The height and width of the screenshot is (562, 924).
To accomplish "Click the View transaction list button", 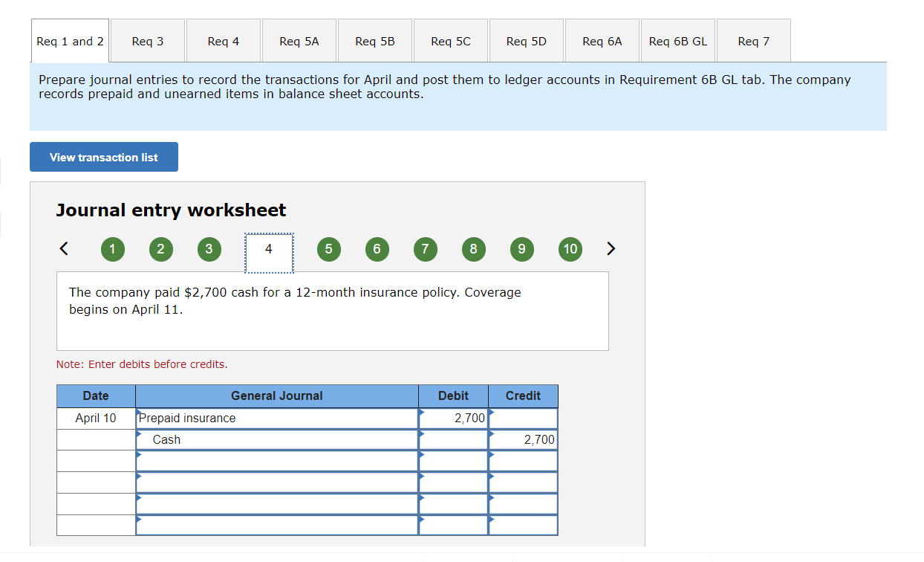I will click(103, 157).
